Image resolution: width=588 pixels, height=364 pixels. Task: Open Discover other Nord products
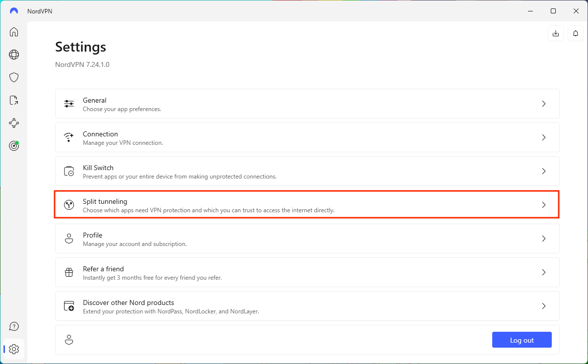coord(307,306)
